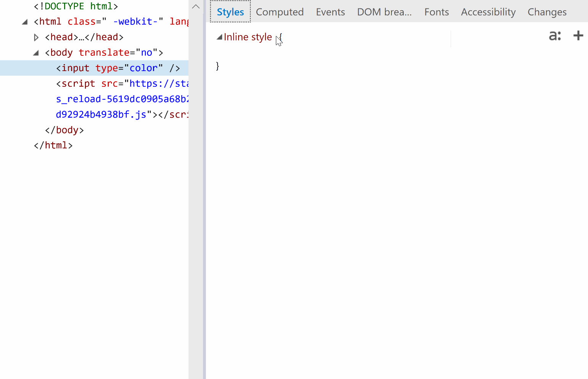The image size is (588, 379).
Task: Click the vertical splitter between DOM and Styles
Action: tap(205, 189)
